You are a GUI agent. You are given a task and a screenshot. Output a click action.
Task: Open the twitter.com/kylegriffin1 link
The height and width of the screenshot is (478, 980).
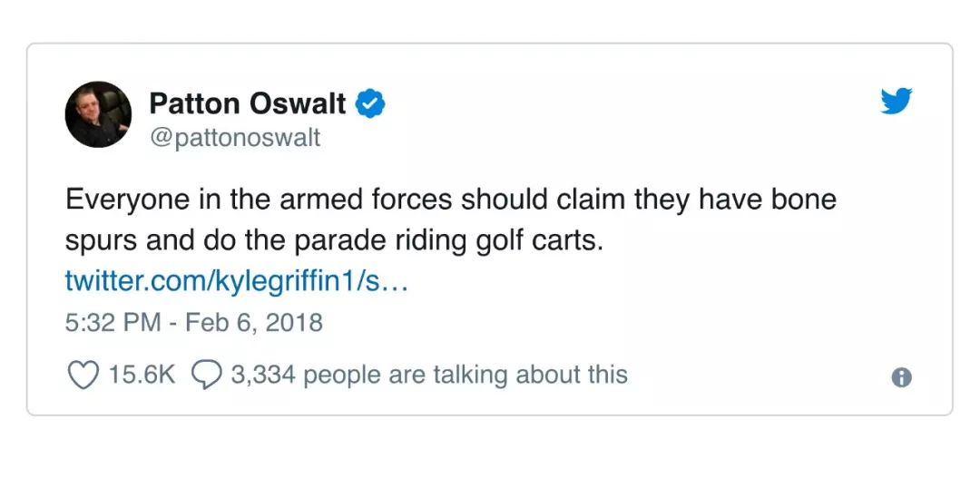tap(237, 281)
